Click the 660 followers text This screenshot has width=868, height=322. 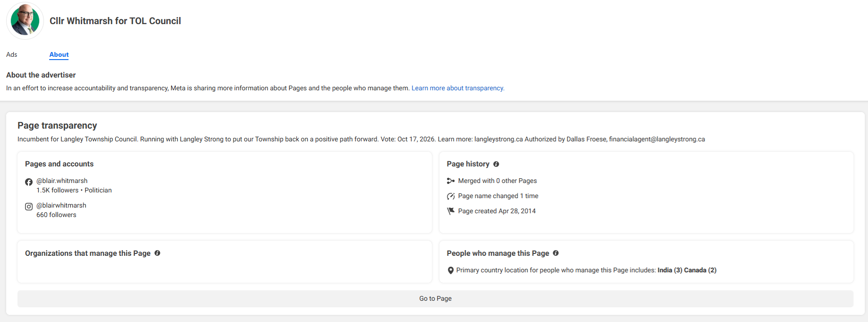point(56,215)
